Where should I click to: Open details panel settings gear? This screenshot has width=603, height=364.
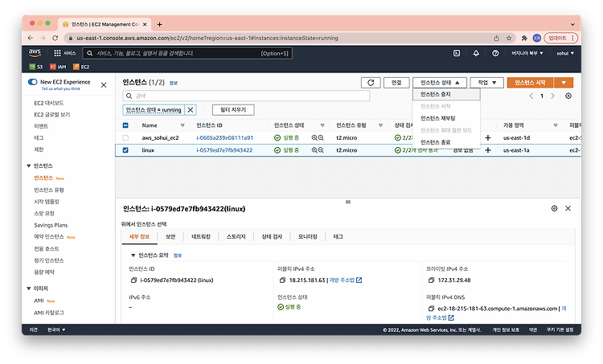click(554, 208)
